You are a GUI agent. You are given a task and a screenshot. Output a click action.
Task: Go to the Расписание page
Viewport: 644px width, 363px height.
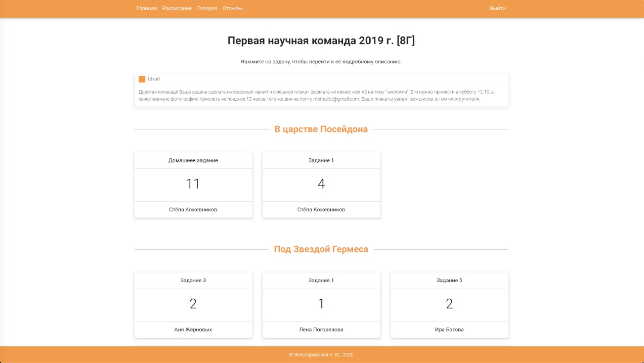[177, 9]
